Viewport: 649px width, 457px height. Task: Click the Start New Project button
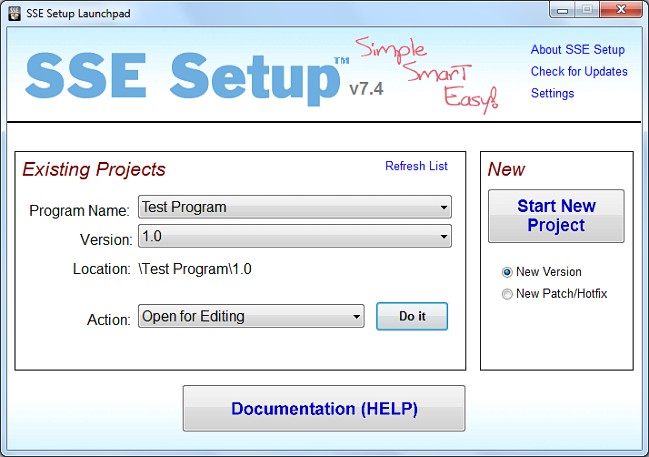[x=556, y=216]
